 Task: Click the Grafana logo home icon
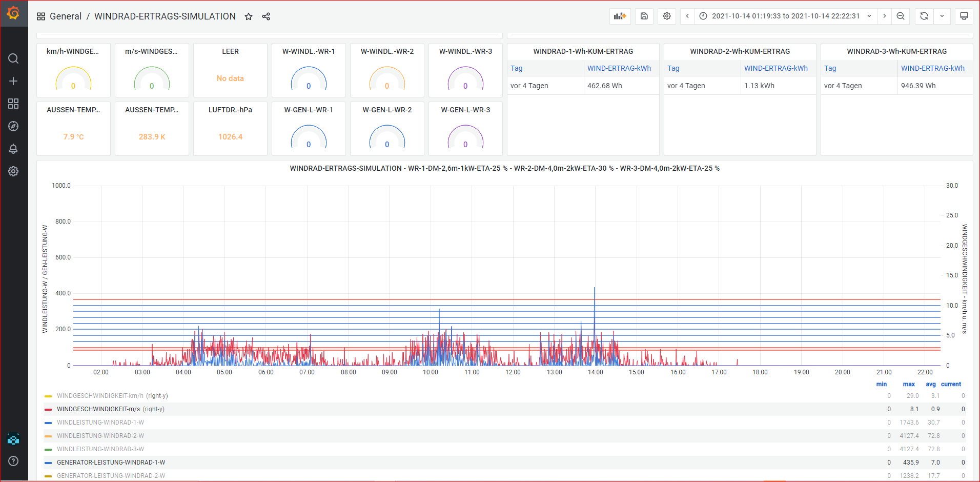tap(14, 13)
